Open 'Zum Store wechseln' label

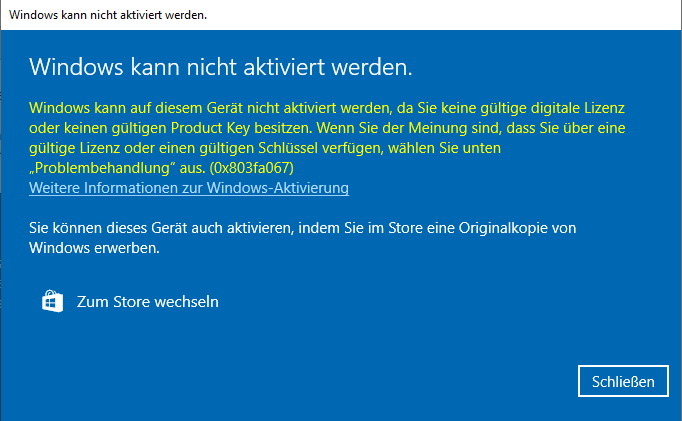[147, 302]
